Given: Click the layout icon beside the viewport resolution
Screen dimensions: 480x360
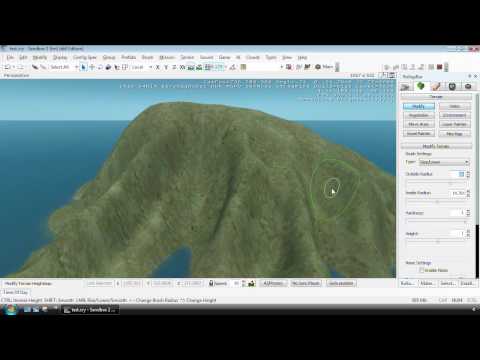Looking at the screenshot, I should coord(392,75).
